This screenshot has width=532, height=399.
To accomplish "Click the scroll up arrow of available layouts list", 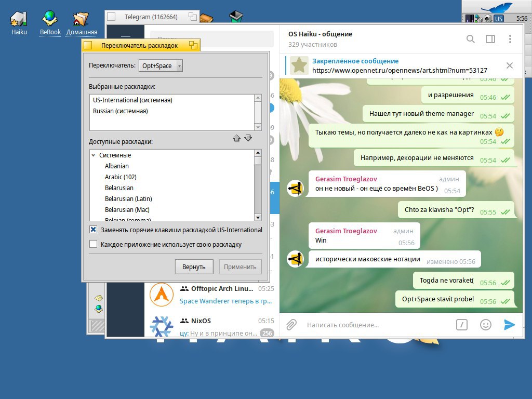I will [x=258, y=153].
